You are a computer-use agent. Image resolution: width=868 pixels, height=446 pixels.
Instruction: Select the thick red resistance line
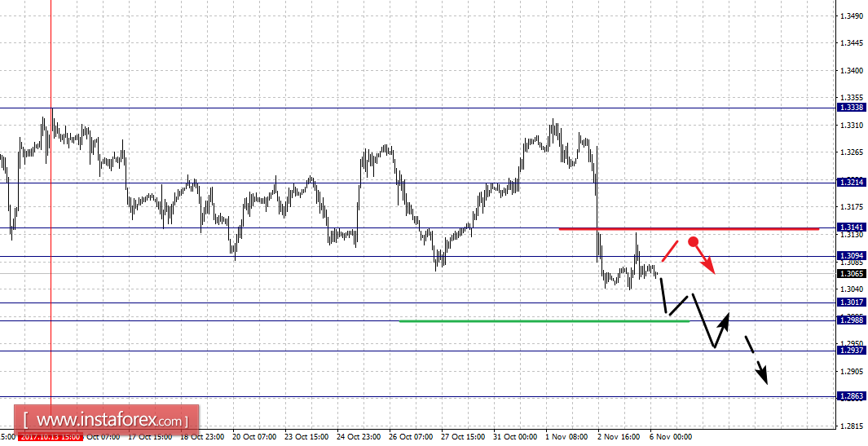click(x=689, y=228)
